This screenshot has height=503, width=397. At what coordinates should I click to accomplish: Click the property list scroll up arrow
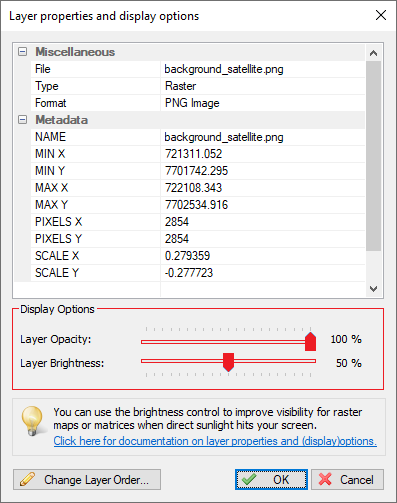click(x=373, y=53)
